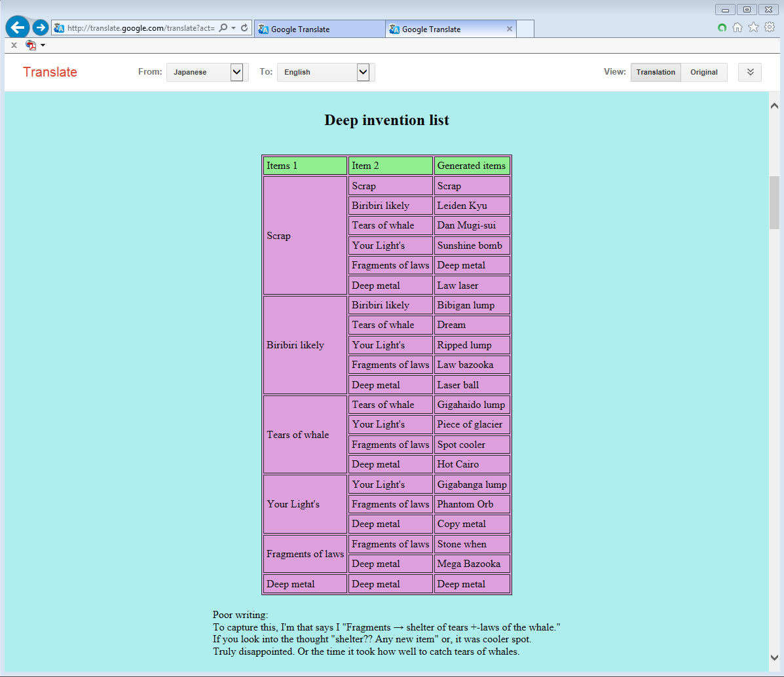The height and width of the screenshot is (677, 784).
Task: Open the Home page icon
Action: point(737,27)
